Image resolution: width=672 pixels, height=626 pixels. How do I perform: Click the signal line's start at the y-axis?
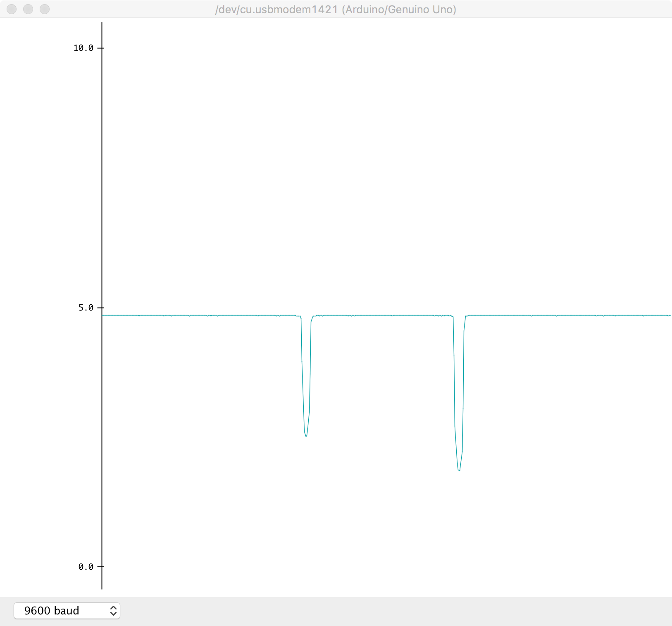pos(103,315)
